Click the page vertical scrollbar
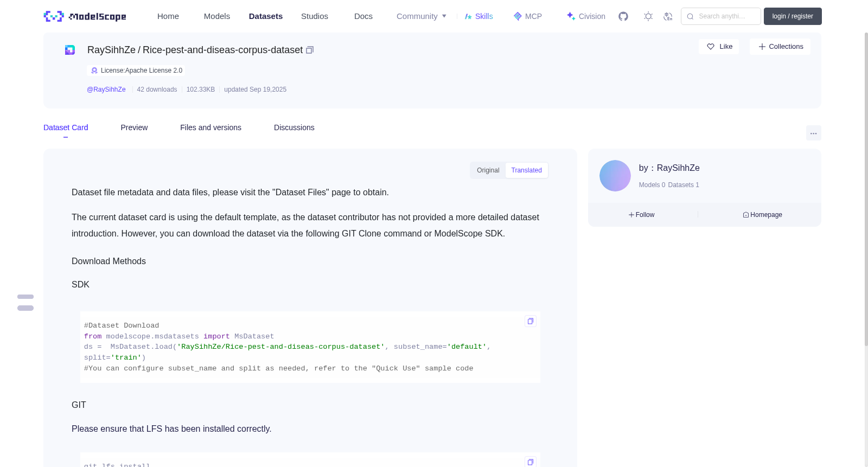Screen dimensions: 868x467 [x=866, y=189]
